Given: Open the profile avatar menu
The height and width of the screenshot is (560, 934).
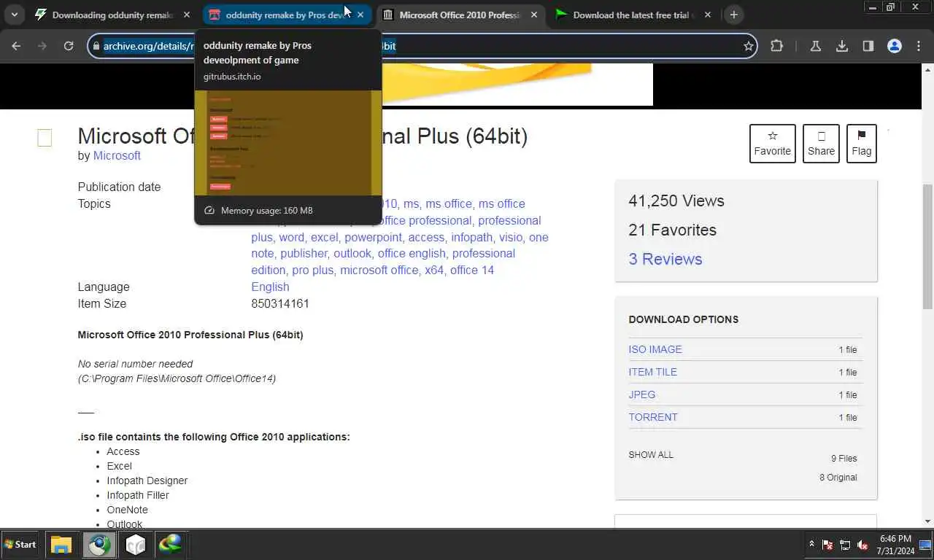Looking at the screenshot, I should point(895,46).
